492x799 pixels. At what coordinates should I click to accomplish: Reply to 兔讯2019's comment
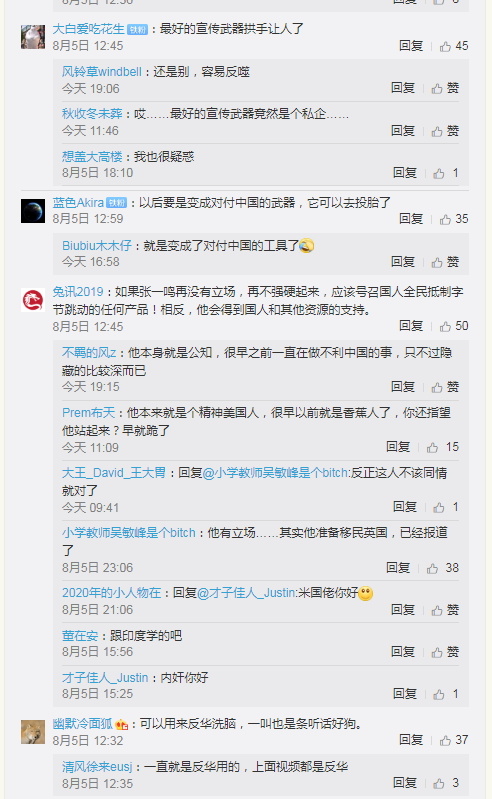[411, 326]
